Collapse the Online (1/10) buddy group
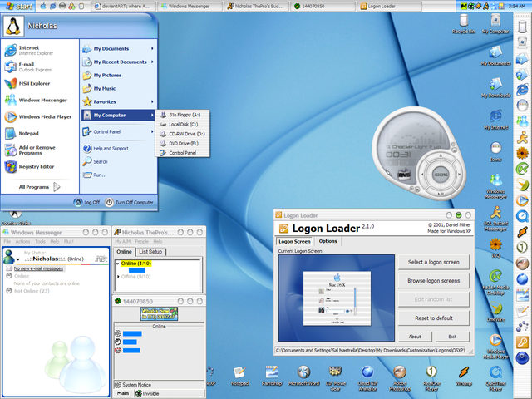532x399 pixels. [118, 264]
